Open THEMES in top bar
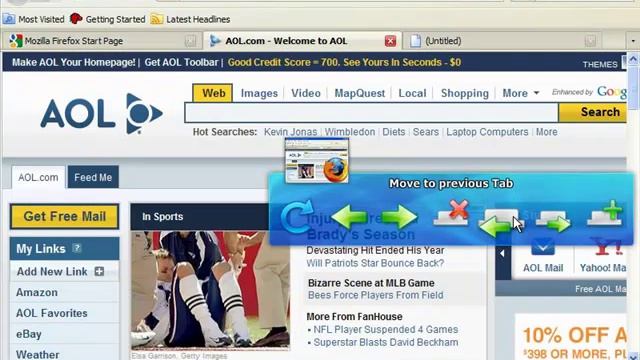The height and width of the screenshot is (360, 640). click(x=600, y=64)
